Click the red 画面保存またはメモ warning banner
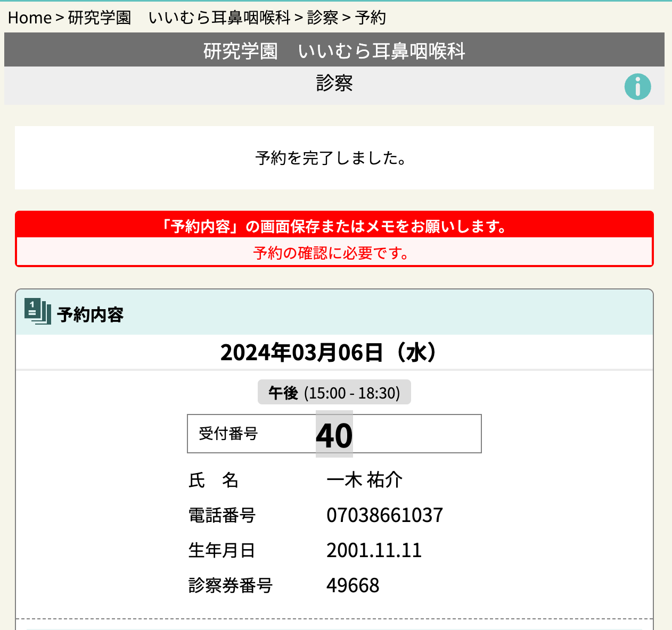 pos(334,226)
